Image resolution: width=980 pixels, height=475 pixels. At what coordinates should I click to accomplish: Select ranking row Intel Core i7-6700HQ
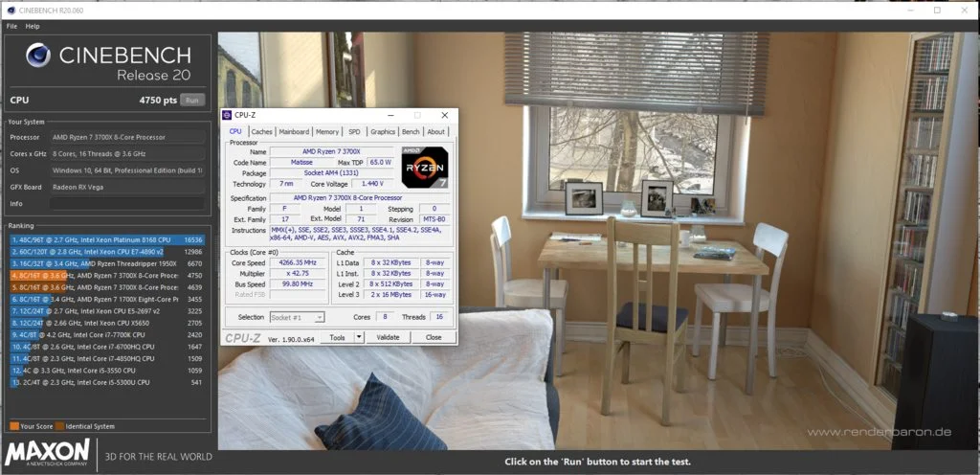(107, 347)
